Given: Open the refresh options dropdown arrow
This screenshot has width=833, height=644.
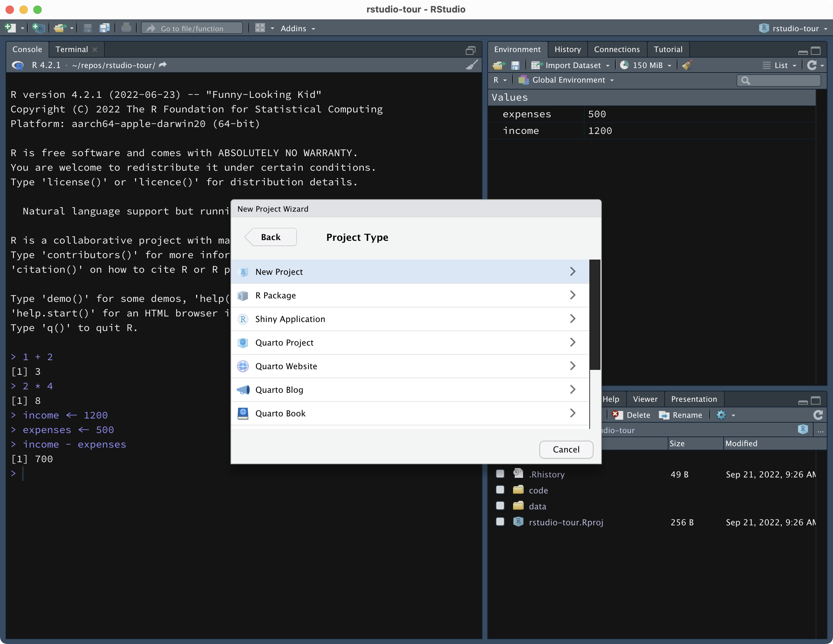Looking at the screenshot, I should [x=822, y=66].
